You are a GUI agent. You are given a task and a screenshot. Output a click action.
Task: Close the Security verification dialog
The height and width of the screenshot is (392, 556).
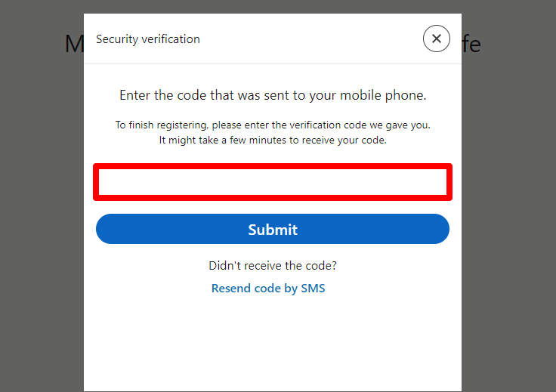coord(436,39)
